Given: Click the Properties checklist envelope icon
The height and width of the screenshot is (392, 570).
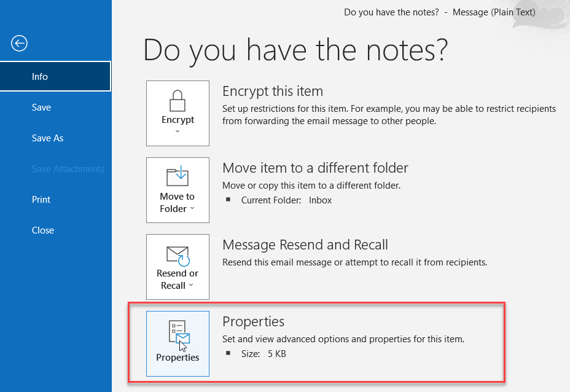Looking at the screenshot, I should [x=178, y=333].
